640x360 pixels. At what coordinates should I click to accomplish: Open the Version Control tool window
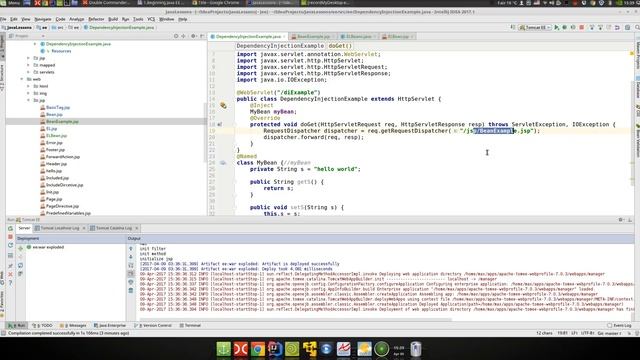tap(153, 325)
